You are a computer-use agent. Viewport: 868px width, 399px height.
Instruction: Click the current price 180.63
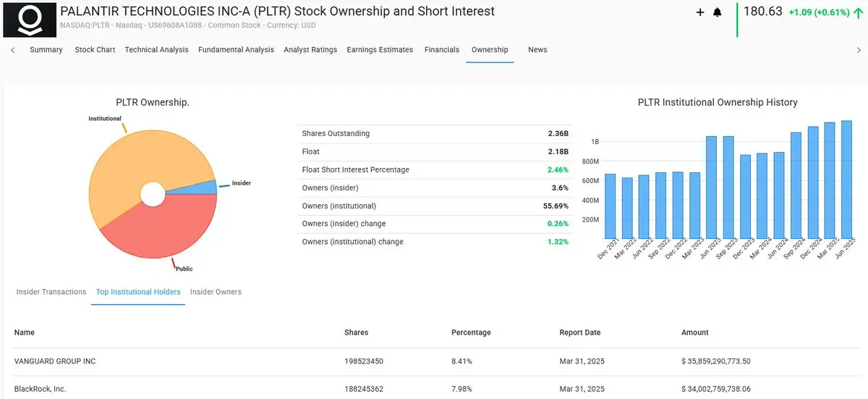click(x=763, y=12)
